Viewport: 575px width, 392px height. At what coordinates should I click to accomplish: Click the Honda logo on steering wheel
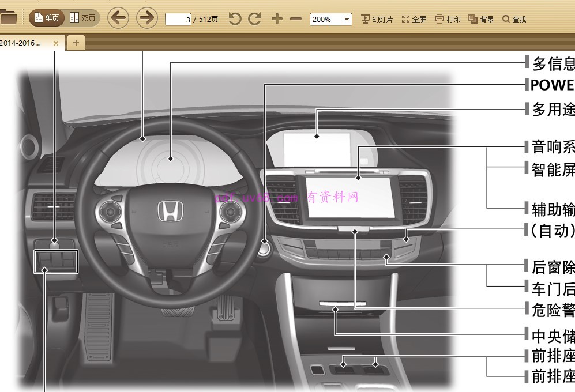168,212
